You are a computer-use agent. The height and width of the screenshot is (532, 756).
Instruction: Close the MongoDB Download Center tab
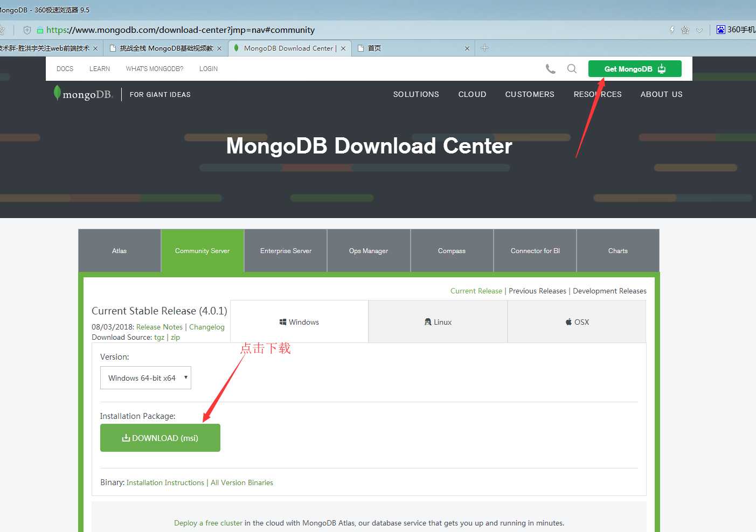343,48
